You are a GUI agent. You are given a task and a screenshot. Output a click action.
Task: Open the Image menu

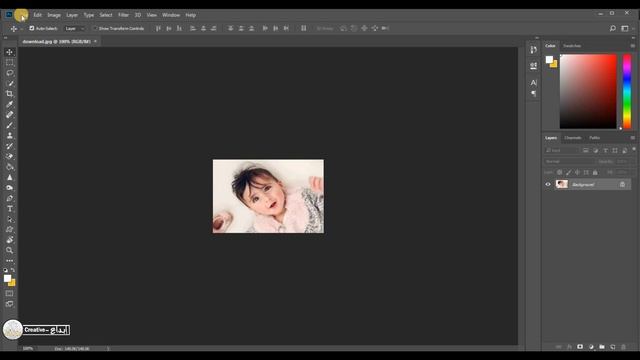tap(54, 15)
